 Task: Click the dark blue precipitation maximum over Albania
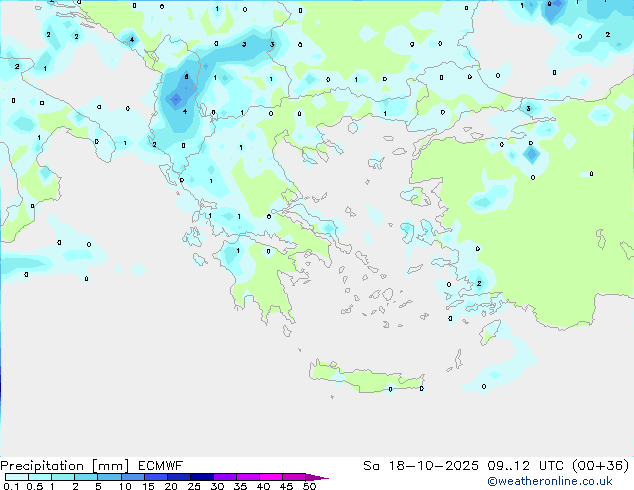pyautogui.click(x=176, y=99)
